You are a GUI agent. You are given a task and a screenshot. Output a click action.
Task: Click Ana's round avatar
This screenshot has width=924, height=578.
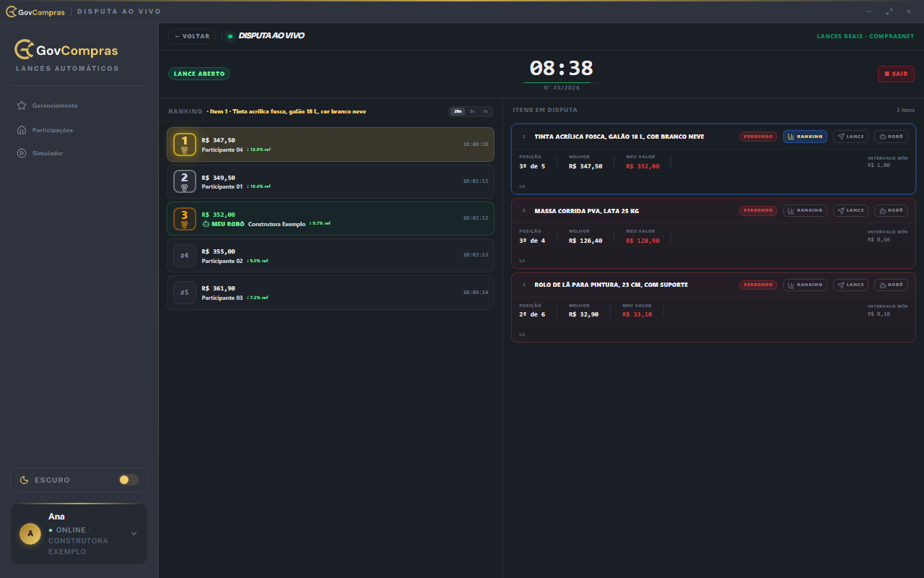tap(30, 534)
